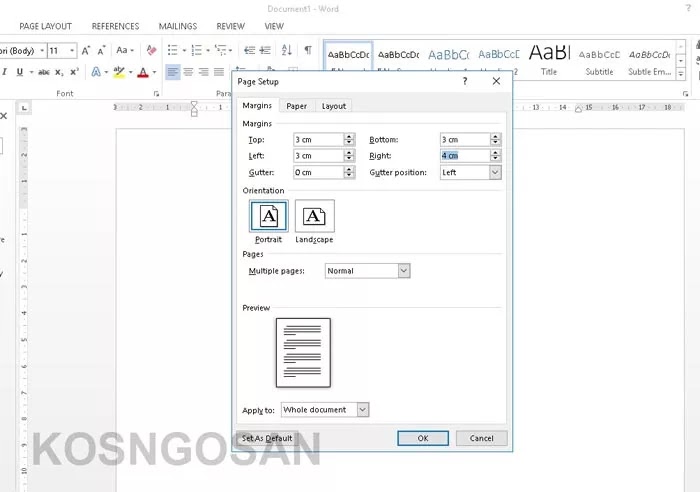Open the View ribbon tab
This screenshot has width=700, height=492.
274,26
